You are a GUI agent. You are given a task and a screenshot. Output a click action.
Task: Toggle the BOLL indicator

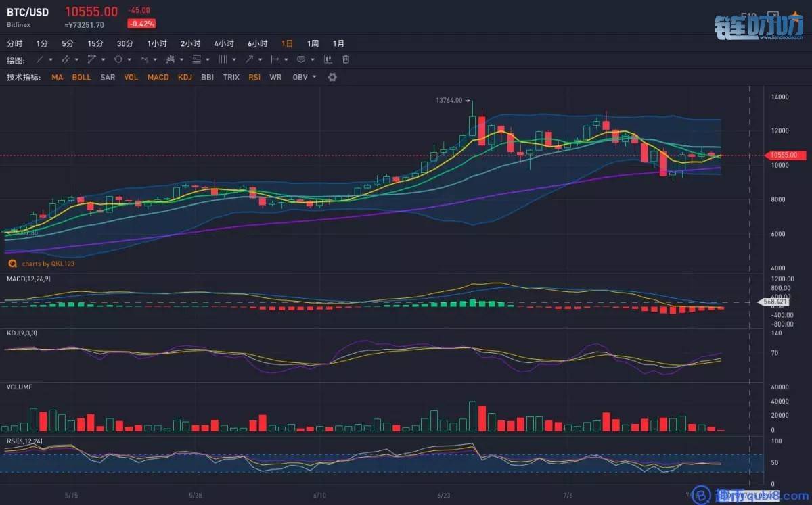(x=81, y=77)
